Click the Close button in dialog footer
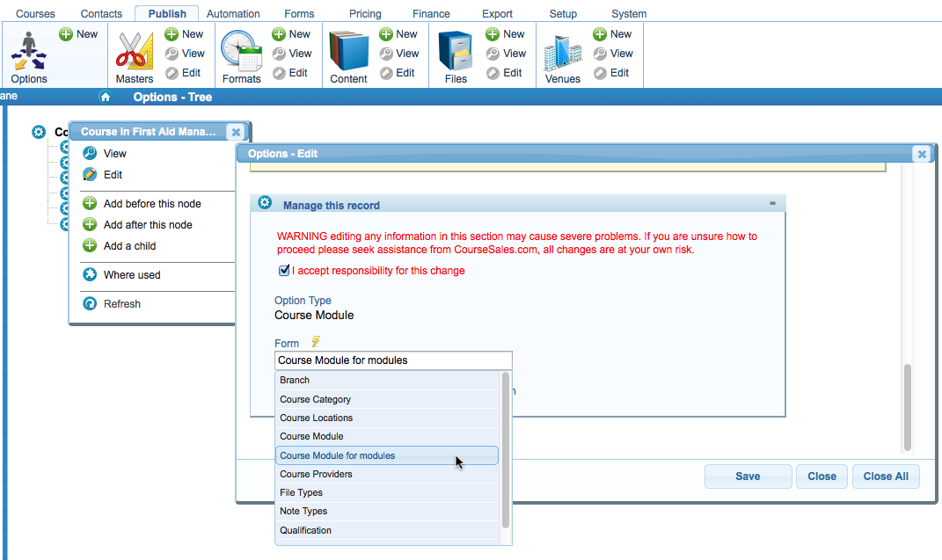The height and width of the screenshot is (560, 942). click(x=822, y=476)
